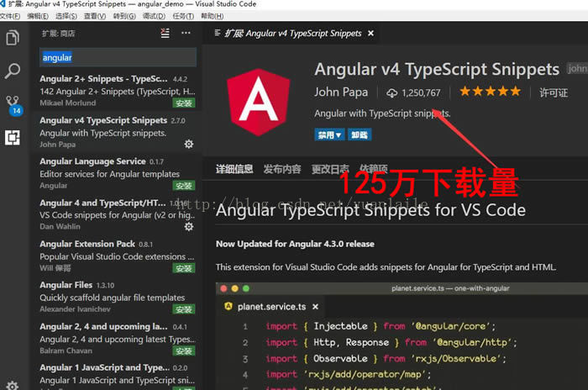Select Angular v4 TypeScript Snippets 2.7.0 list item

[117, 131]
